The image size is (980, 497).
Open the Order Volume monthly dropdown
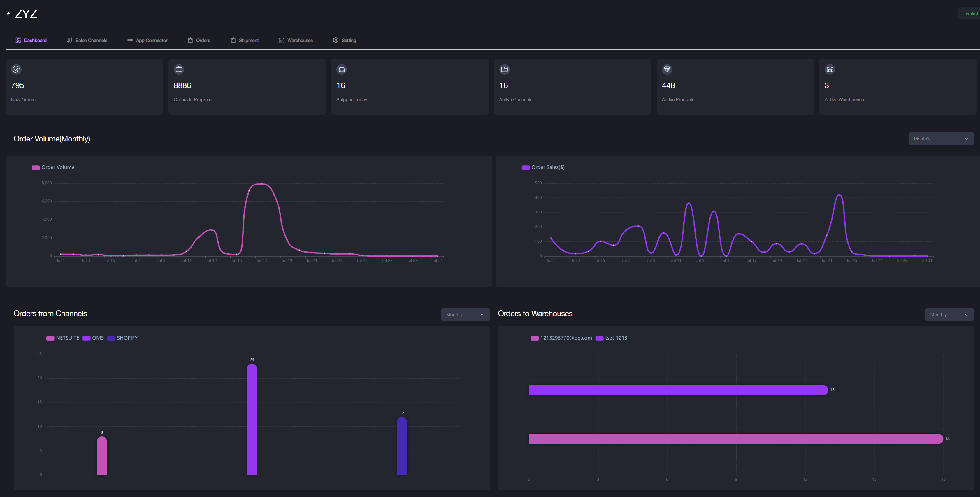pyautogui.click(x=941, y=138)
